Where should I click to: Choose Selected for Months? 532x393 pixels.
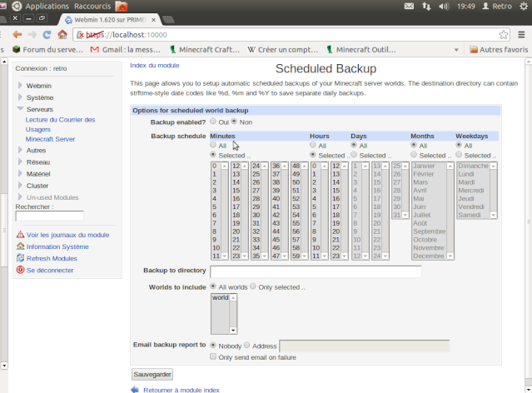click(414, 155)
